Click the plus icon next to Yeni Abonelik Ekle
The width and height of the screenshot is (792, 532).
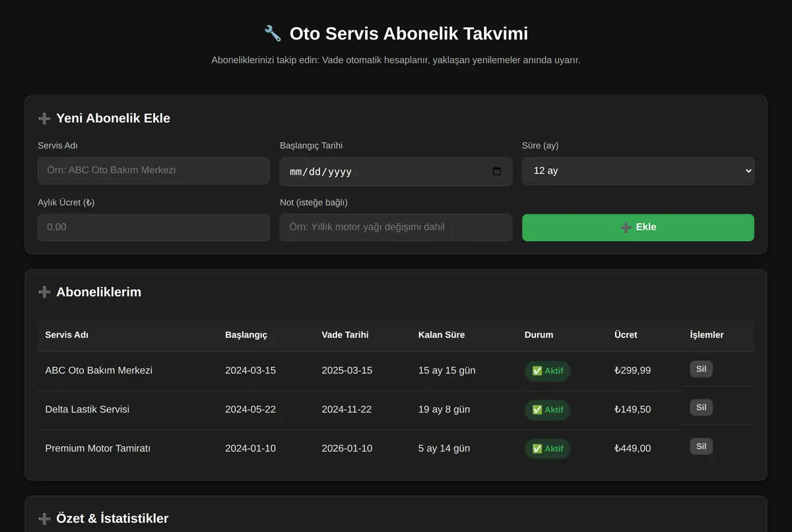44,119
